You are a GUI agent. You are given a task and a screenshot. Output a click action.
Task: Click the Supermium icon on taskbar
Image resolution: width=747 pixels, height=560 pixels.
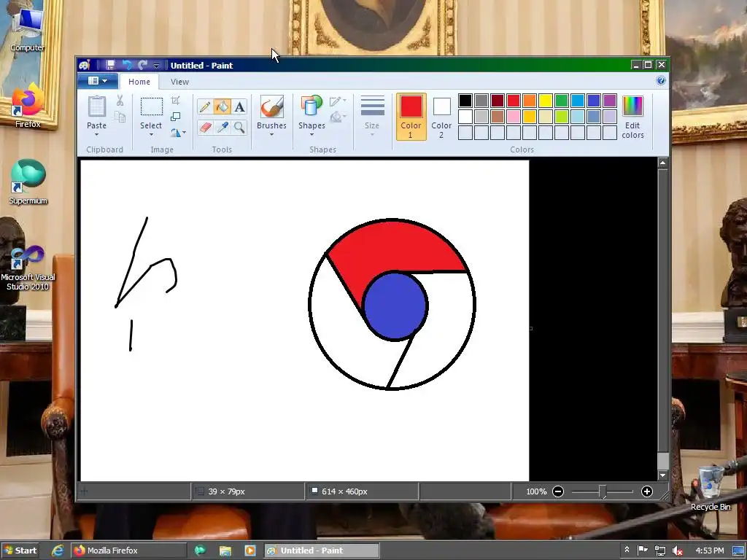coord(200,551)
